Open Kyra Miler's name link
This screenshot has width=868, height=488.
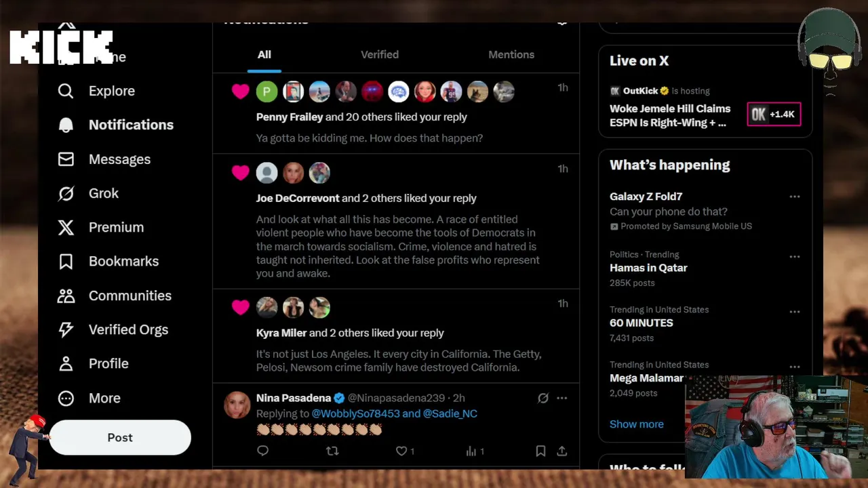pos(281,333)
